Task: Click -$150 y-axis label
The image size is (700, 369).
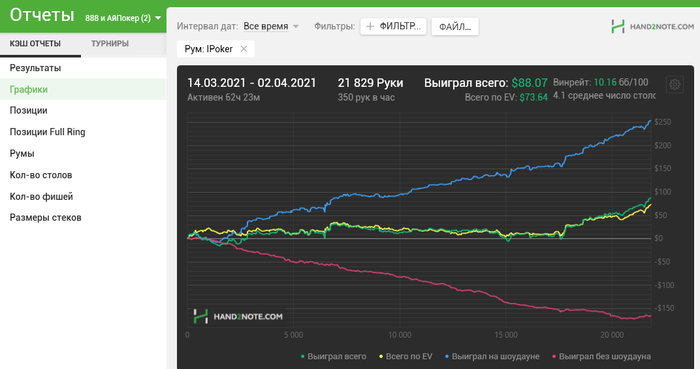Action: [x=664, y=308]
